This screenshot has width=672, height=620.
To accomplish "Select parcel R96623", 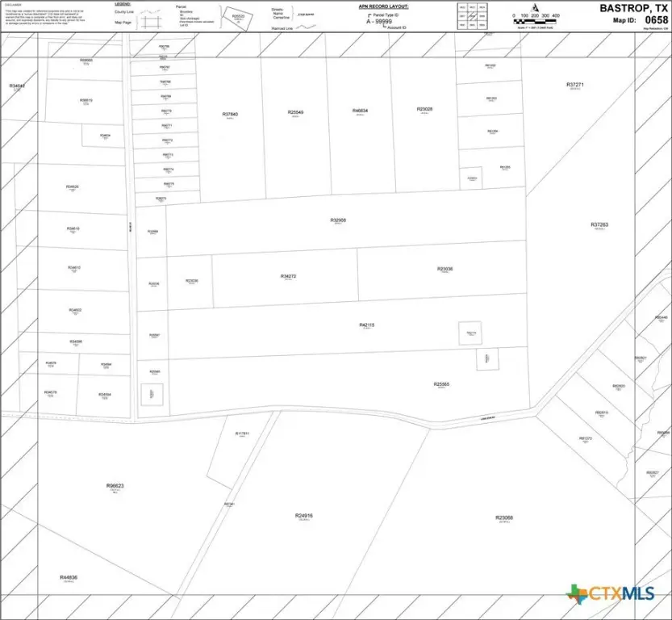I will [x=115, y=486].
